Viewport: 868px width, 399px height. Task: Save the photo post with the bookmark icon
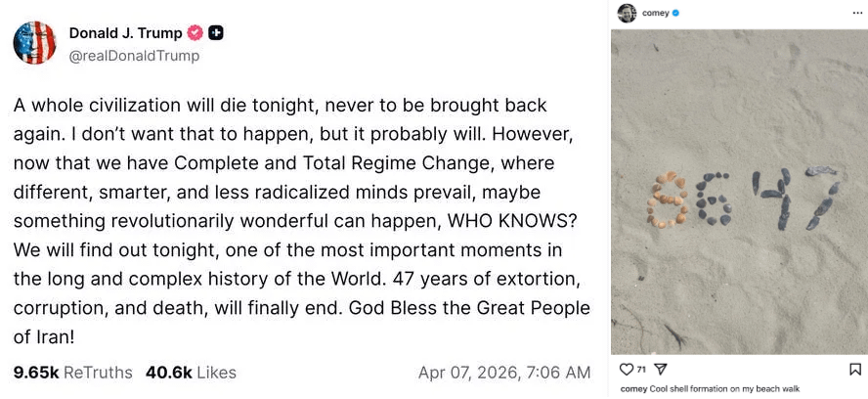point(854,369)
